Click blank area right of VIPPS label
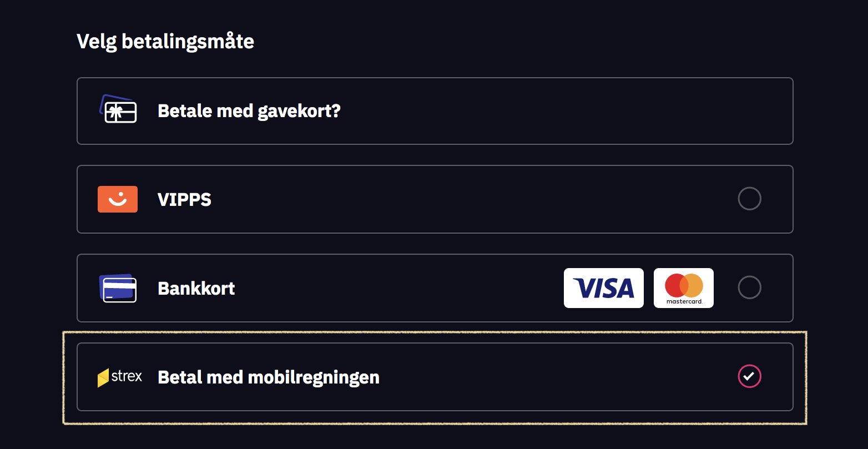Image resolution: width=868 pixels, height=449 pixels. click(472, 200)
